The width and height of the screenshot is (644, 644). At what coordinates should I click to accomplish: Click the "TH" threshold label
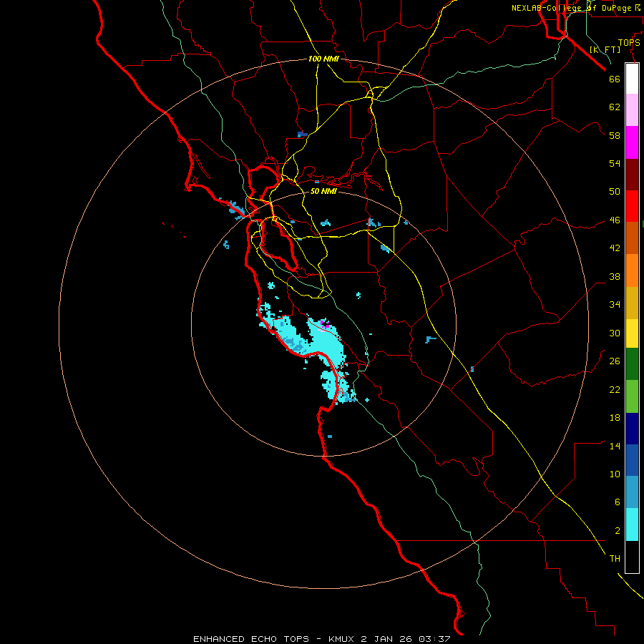(615, 559)
